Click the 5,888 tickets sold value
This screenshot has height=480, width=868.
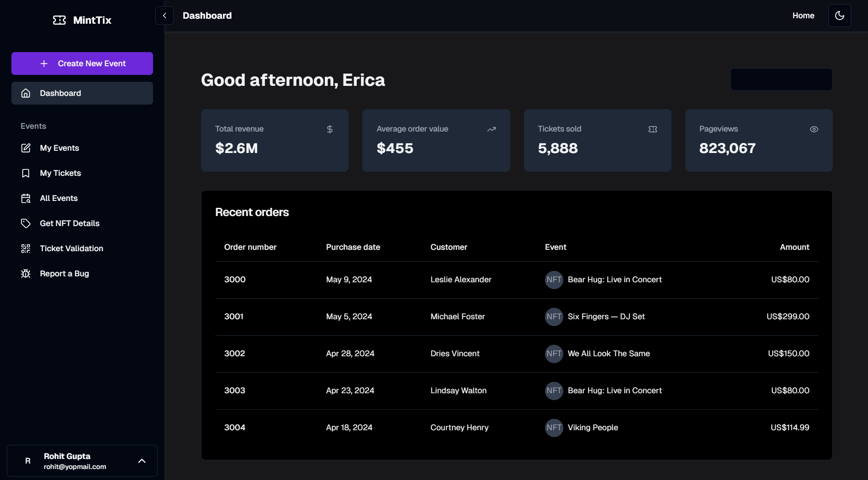click(x=558, y=148)
